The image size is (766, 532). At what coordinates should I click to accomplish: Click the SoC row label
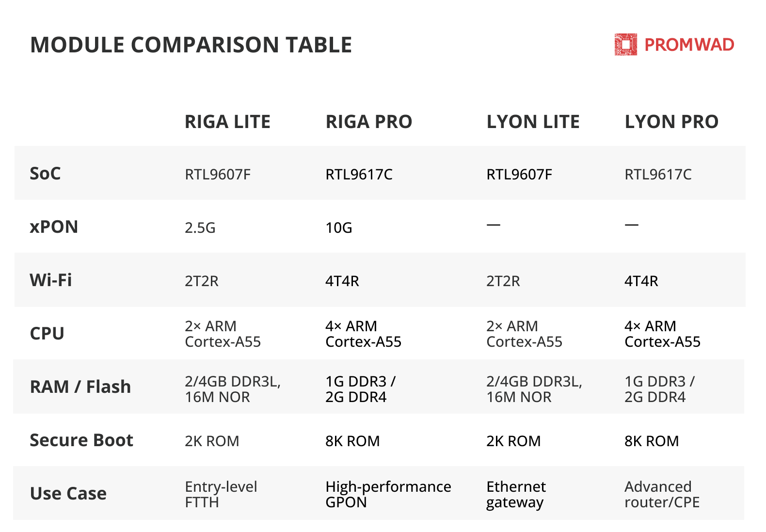[45, 174]
